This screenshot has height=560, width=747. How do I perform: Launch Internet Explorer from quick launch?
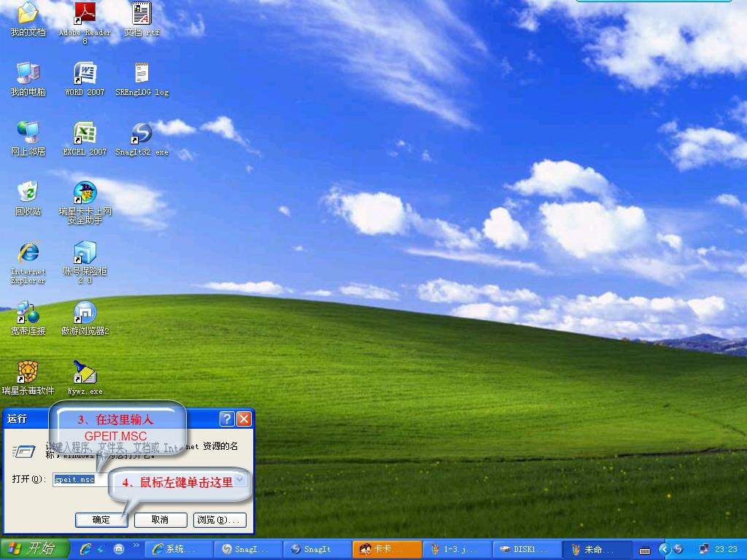[86, 549]
